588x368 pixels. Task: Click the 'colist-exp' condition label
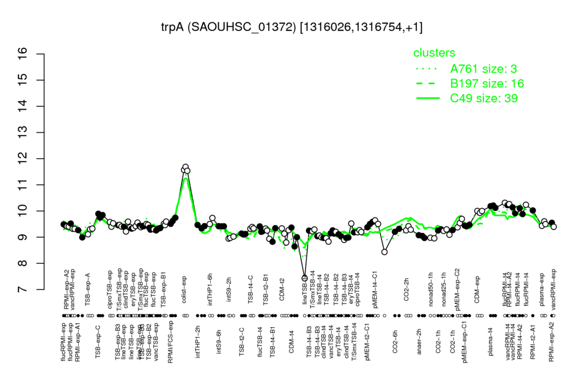[x=185, y=290]
